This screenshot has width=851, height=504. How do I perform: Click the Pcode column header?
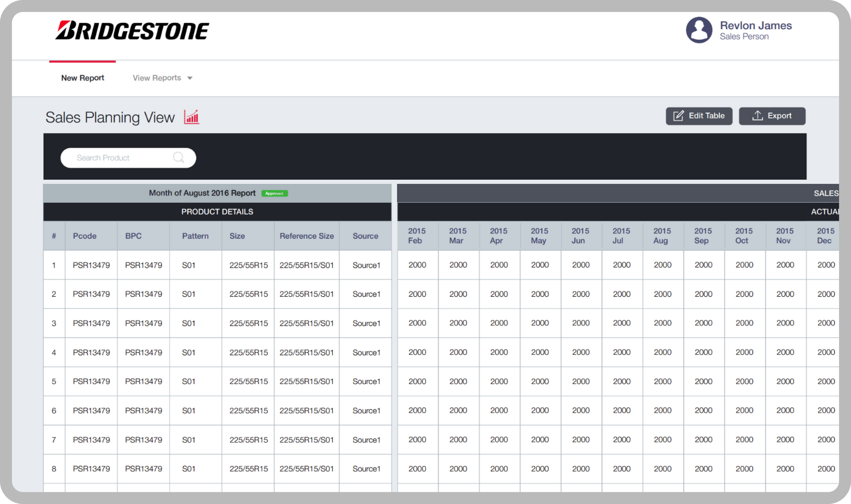[91, 236]
